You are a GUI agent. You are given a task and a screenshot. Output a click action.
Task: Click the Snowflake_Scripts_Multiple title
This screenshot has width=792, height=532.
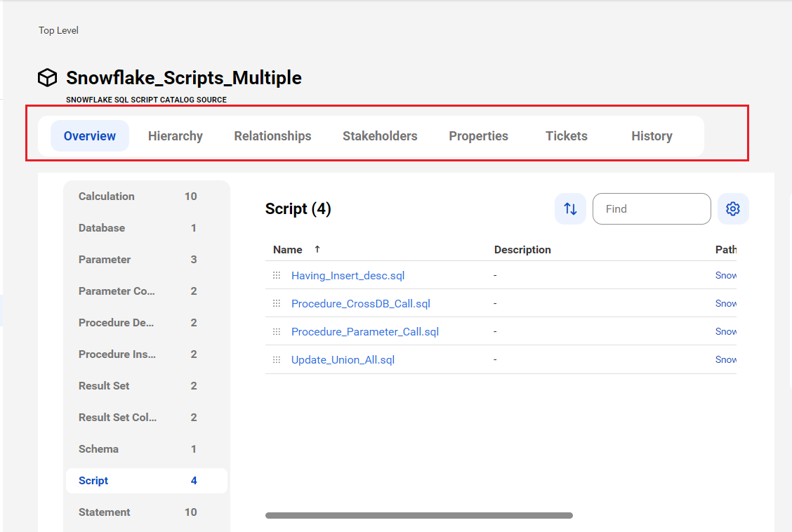tap(184, 78)
